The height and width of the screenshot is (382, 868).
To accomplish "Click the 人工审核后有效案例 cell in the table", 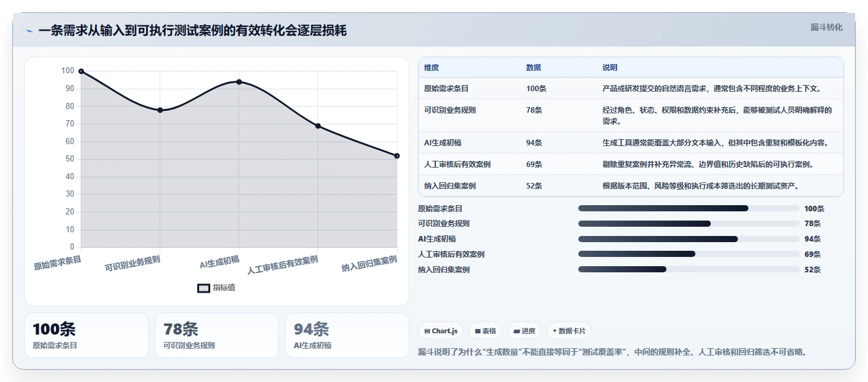I will click(457, 165).
